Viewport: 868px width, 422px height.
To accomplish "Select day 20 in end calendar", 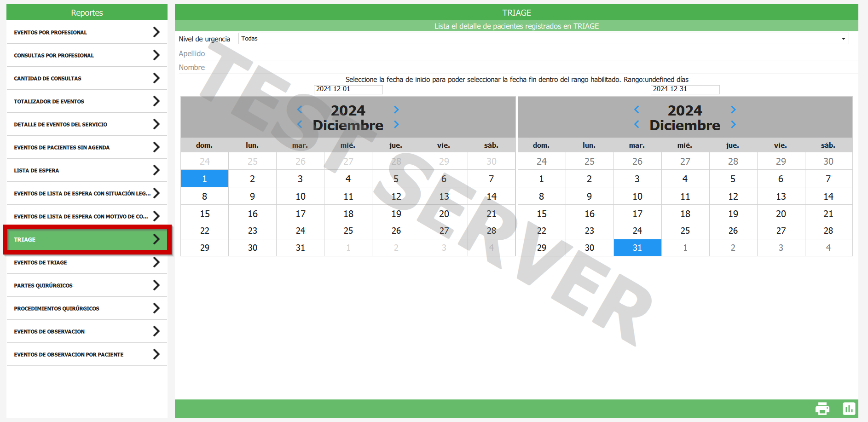I will click(x=781, y=214).
